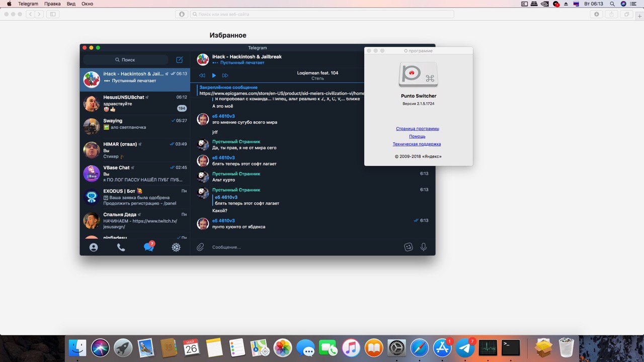Open Launchpad rocket icon in Dock
The image size is (644, 362).
[x=123, y=347]
